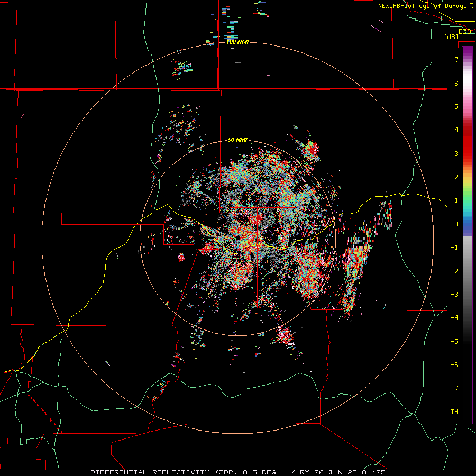The image size is (476, 476).
Task: Select the 1 dB scale value
Action: tap(456, 200)
